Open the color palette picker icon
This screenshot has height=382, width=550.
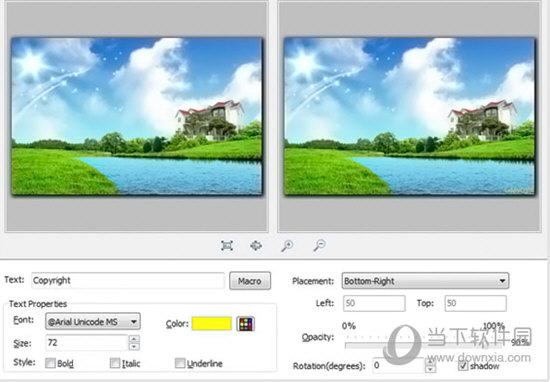tap(246, 324)
